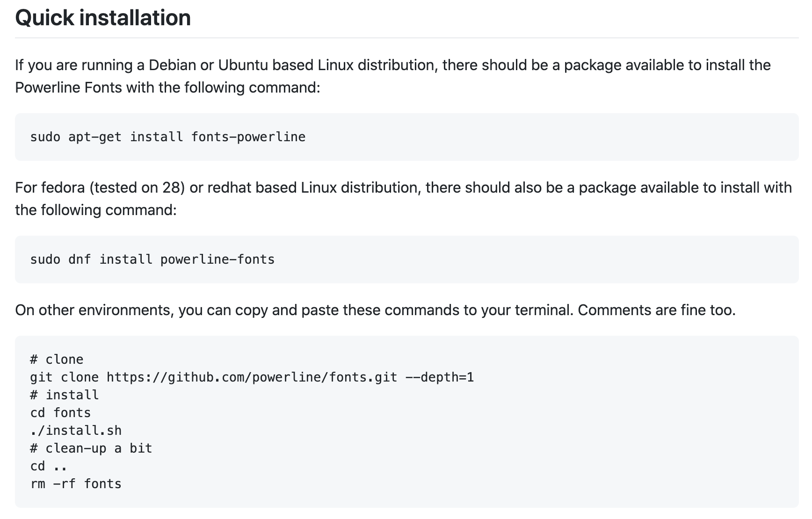Viewport: 812px width, 519px height.
Task: Click the "cd fonts" command line
Action: (60, 413)
